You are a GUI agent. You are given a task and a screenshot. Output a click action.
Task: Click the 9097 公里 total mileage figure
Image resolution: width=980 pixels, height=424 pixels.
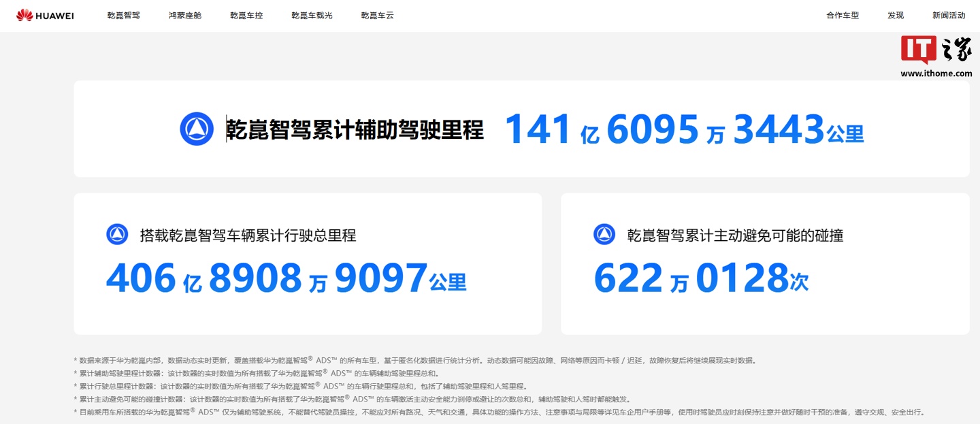click(x=401, y=278)
